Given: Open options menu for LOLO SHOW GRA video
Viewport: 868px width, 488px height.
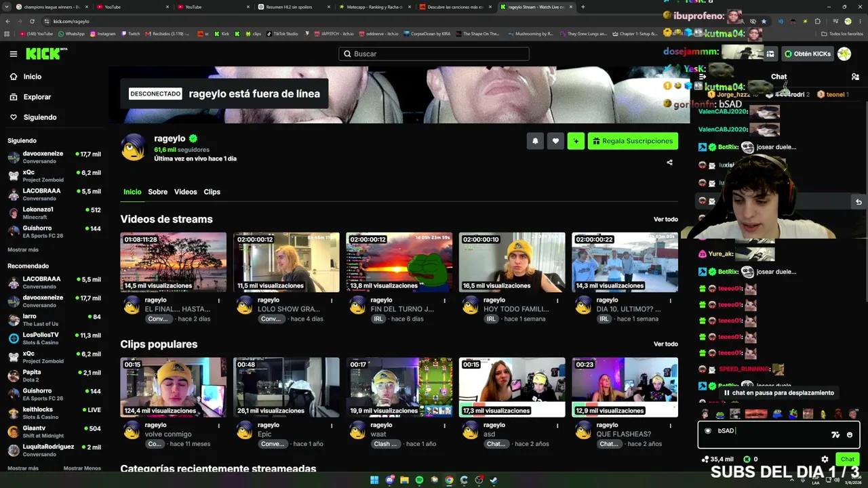Looking at the screenshot, I should tap(331, 300).
